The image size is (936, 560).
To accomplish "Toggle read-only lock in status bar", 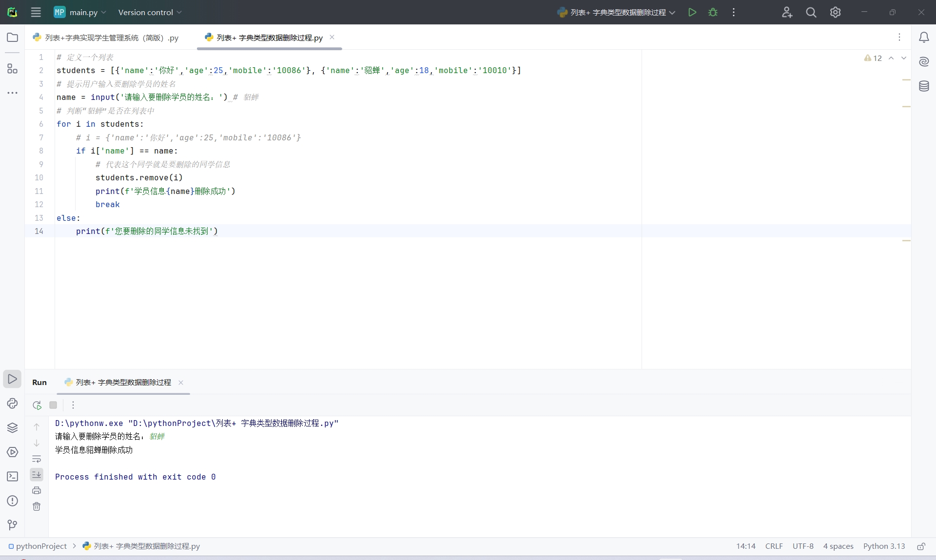I will pyautogui.click(x=921, y=546).
